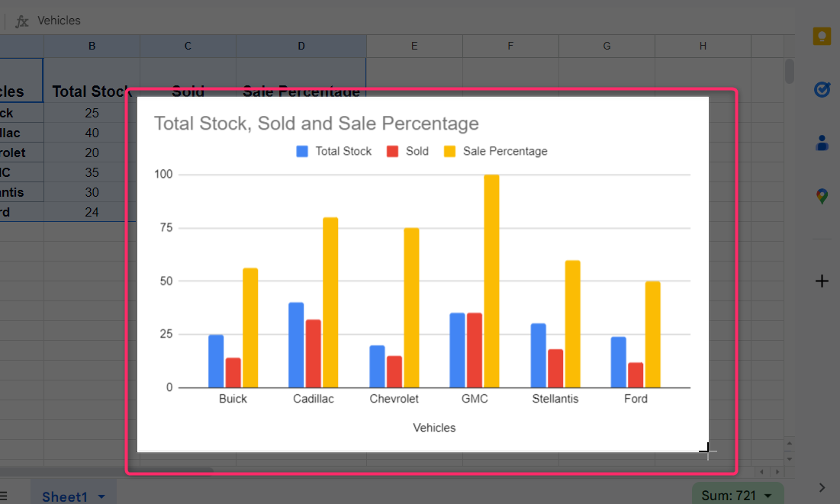Open the Contacts side panel icon
Image resolution: width=840 pixels, height=504 pixels.
tap(822, 143)
